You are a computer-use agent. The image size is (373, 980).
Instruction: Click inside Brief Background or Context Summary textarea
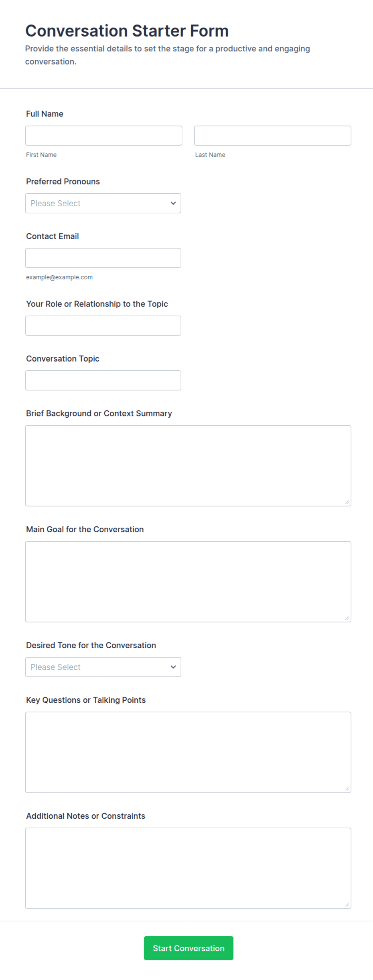[188, 466]
